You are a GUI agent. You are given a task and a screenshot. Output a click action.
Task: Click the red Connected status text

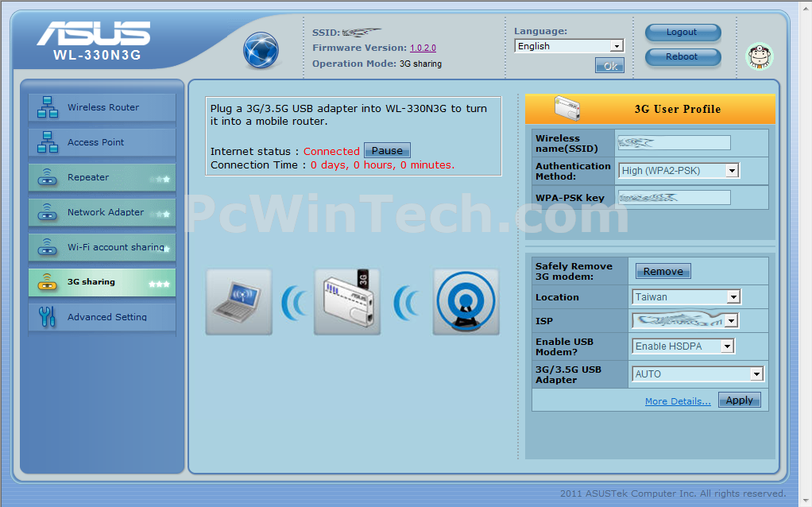click(331, 151)
